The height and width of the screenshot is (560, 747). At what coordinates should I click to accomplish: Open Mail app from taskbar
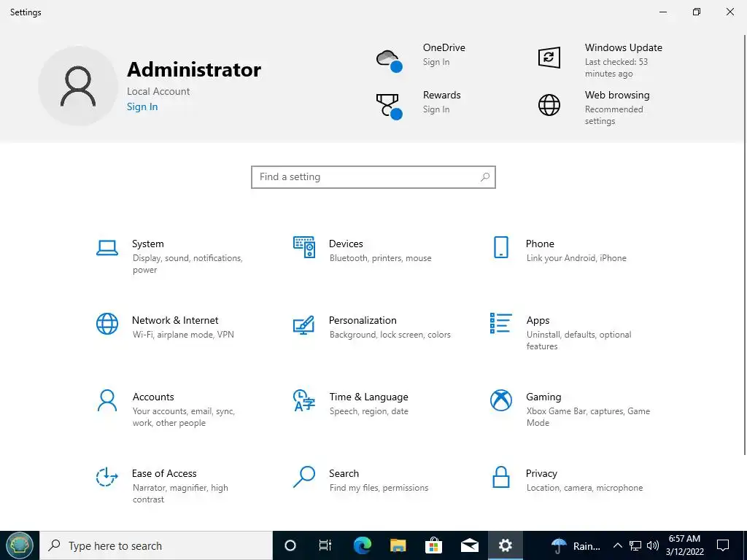[470, 545]
